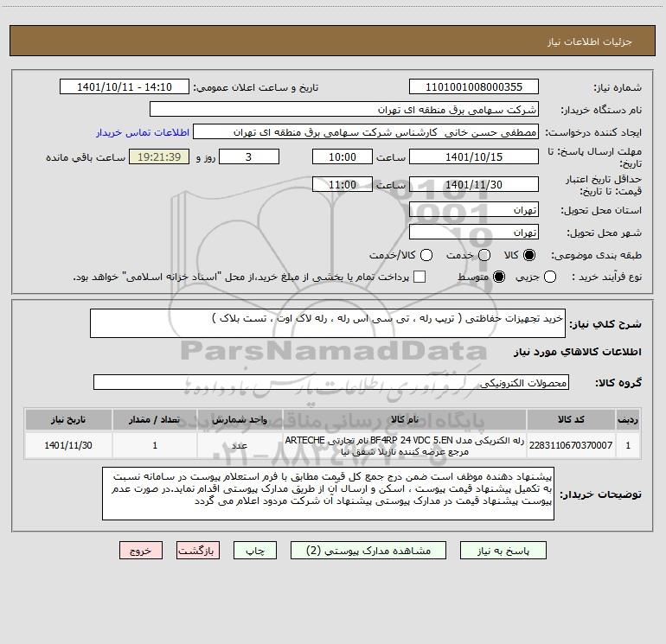The height and width of the screenshot is (644, 666).
Task: Click the price validity time 11:00 field
Action: point(343,185)
